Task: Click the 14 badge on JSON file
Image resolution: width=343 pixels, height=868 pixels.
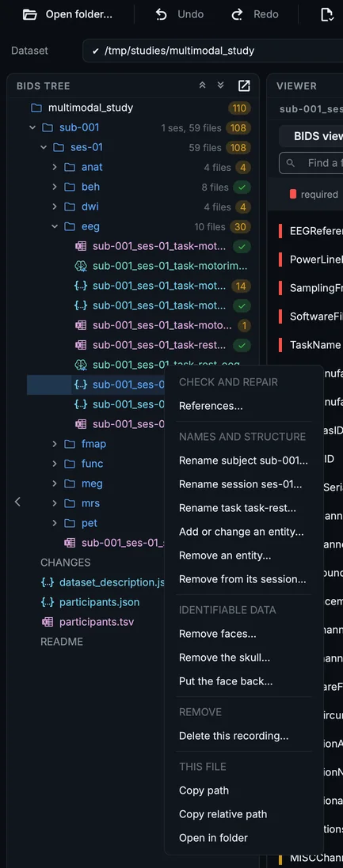Action: [242, 286]
